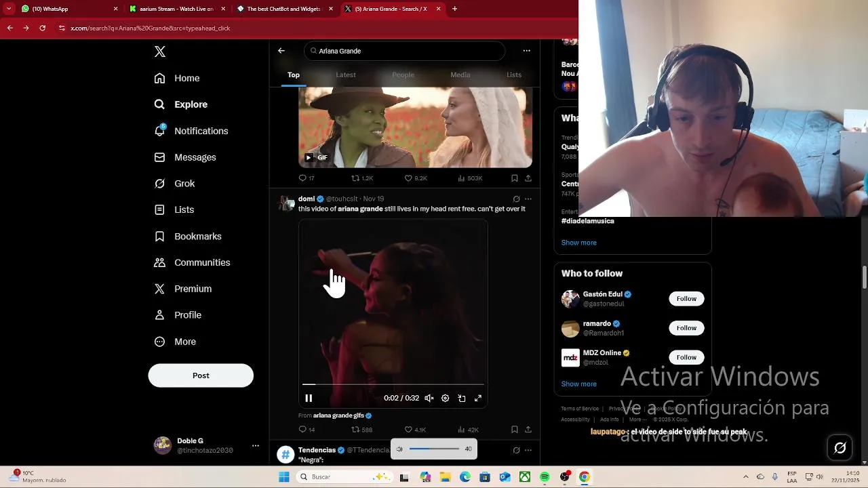Open Windows Start menu
868x488 pixels.
284,477
